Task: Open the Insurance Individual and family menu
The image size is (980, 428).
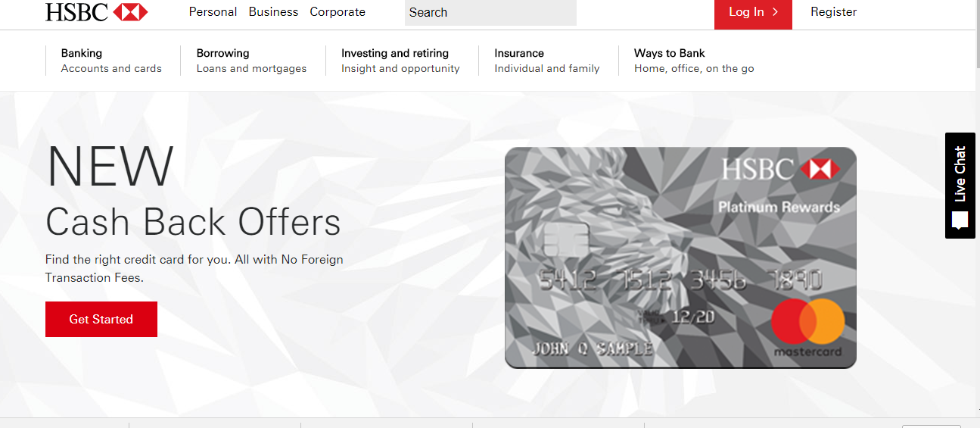Action: click(546, 61)
